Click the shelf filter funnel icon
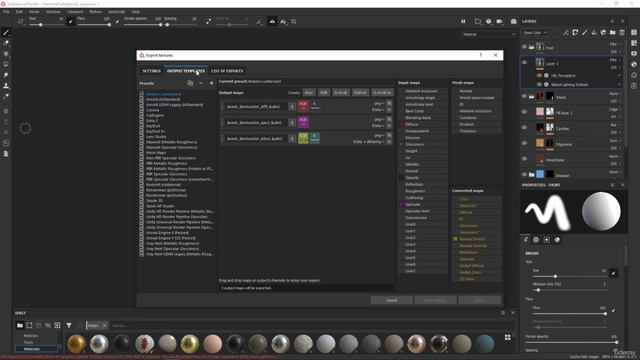Image resolution: width=640 pixels, height=360 pixels. [x=69, y=325]
